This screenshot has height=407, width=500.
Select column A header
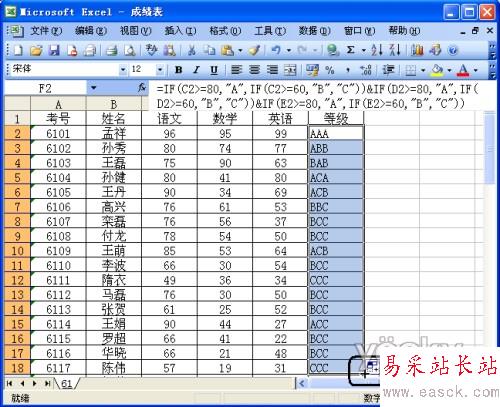tap(58, 104)
